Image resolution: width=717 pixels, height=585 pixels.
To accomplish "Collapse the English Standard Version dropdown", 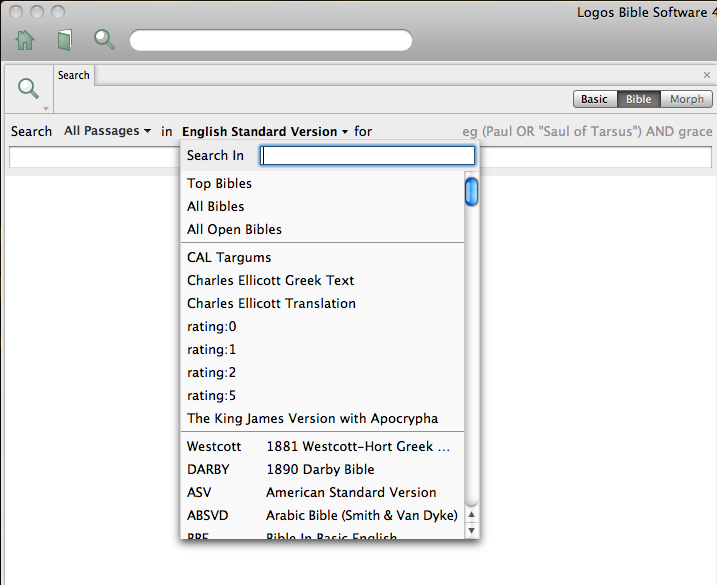I will [265, 132].
